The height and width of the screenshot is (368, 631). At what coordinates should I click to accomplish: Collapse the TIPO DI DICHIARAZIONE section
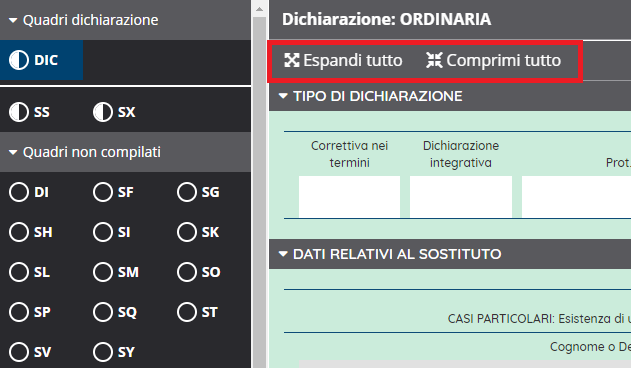pos(283,96)
